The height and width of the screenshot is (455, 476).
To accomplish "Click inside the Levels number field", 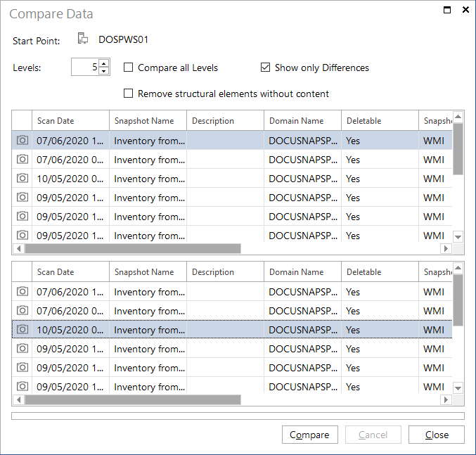I will coord(85,67).
